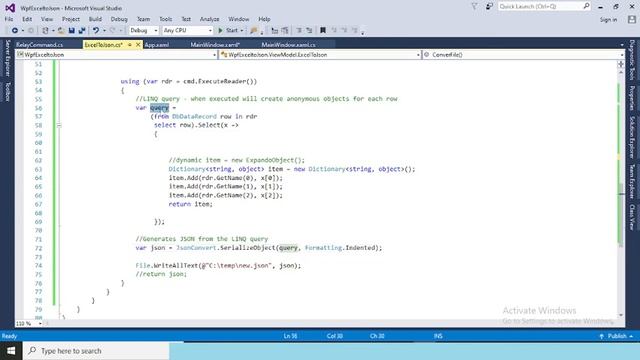Screen dimensions: 640x360
Task: Toggle a bookmark on the current line
Action: (323, 30)
